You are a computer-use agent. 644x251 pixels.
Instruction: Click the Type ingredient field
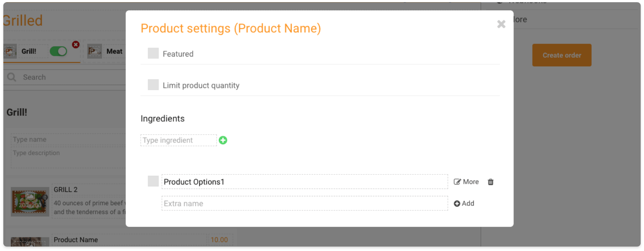(178, 140)
